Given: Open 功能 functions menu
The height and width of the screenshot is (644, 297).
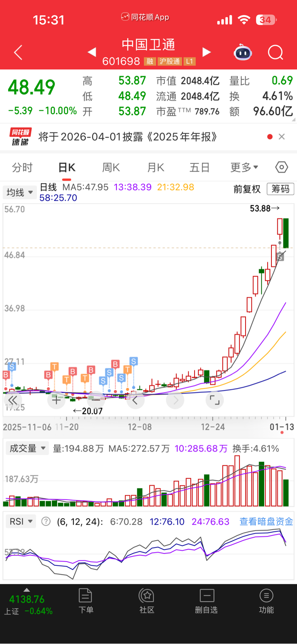Looking at the screenshot, I should (x=266, y=601).
